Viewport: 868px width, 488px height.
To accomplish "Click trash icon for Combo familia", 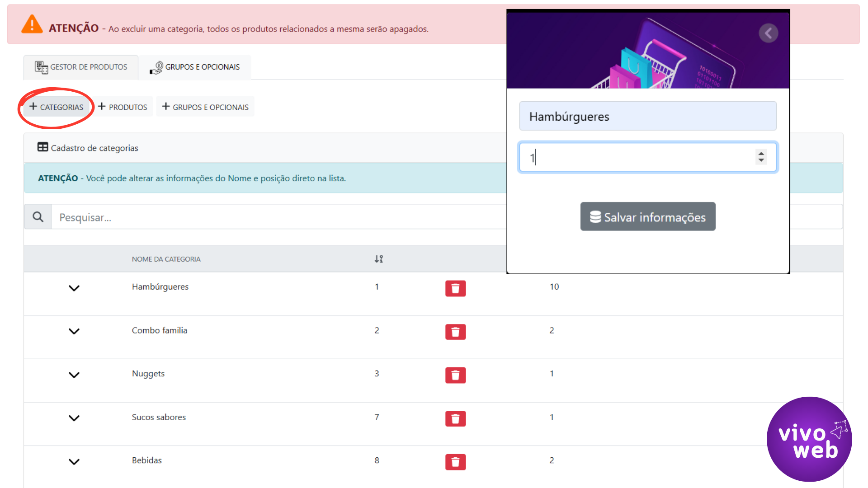I will tap(455, 332).
